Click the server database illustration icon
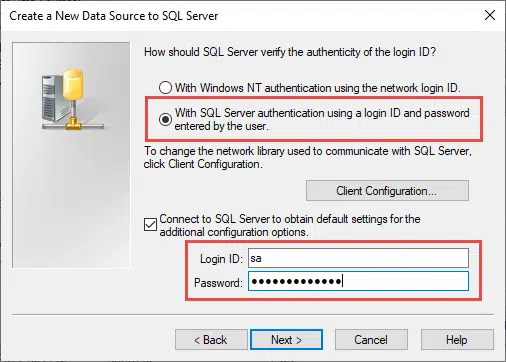 tap(73, 100)
